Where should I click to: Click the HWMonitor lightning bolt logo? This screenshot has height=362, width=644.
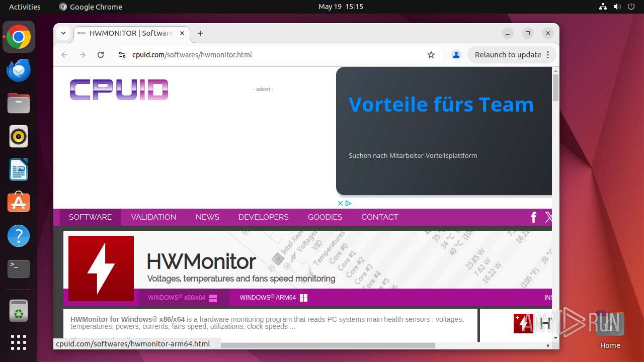click(x=101, y=268)
